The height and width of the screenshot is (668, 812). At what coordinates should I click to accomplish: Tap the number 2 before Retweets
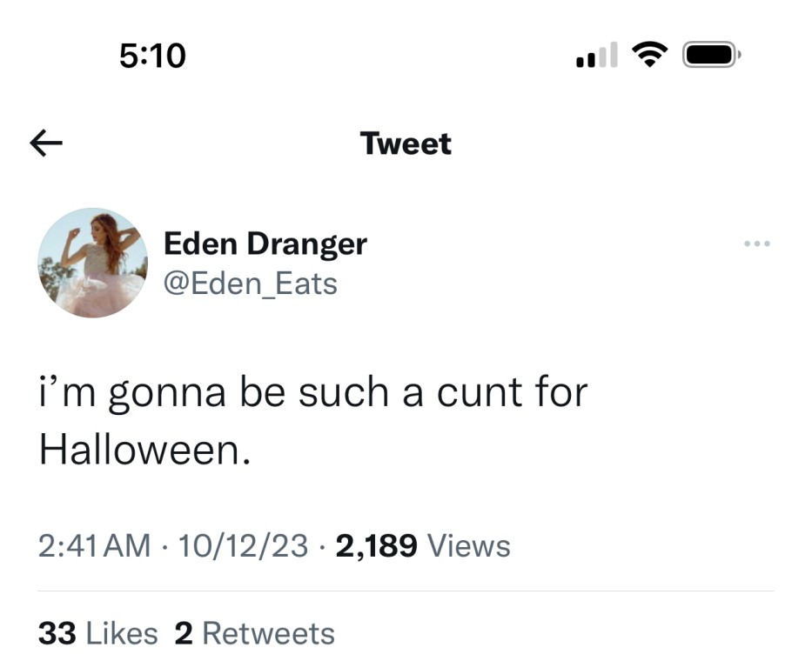[x=184, y=633]
